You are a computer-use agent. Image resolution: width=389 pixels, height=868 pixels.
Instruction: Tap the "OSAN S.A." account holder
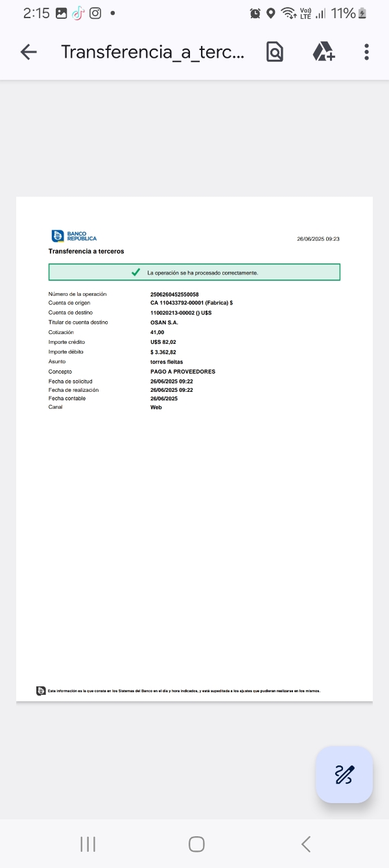pos(164,322)
